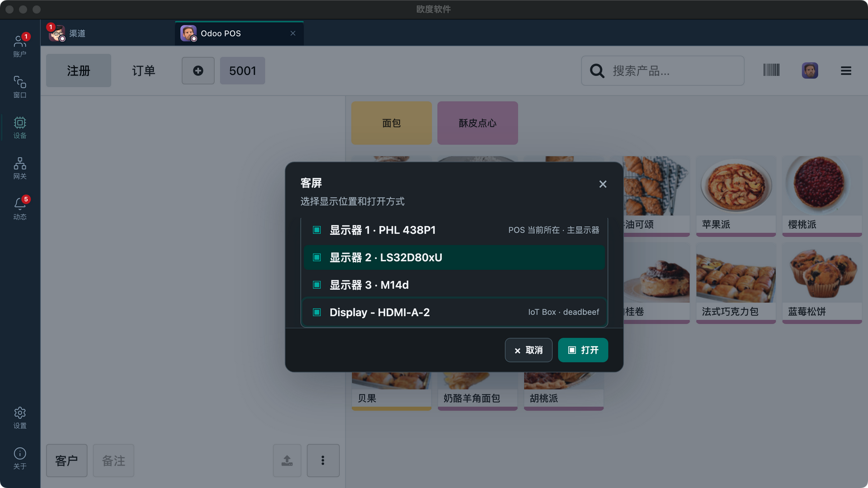Choose the 蓝莓松饼 product card
This screenshot has width=868, height=488.
click(x=822, y=283)
